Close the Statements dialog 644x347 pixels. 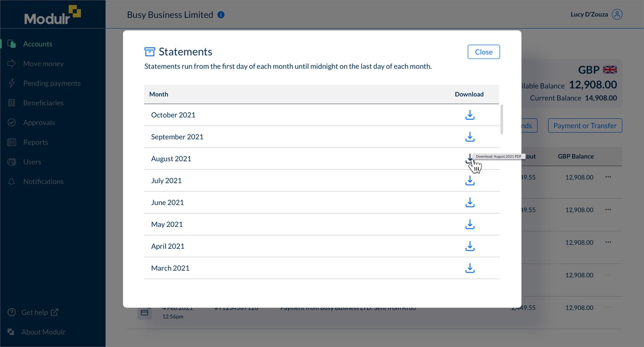(x=483, y=52)
